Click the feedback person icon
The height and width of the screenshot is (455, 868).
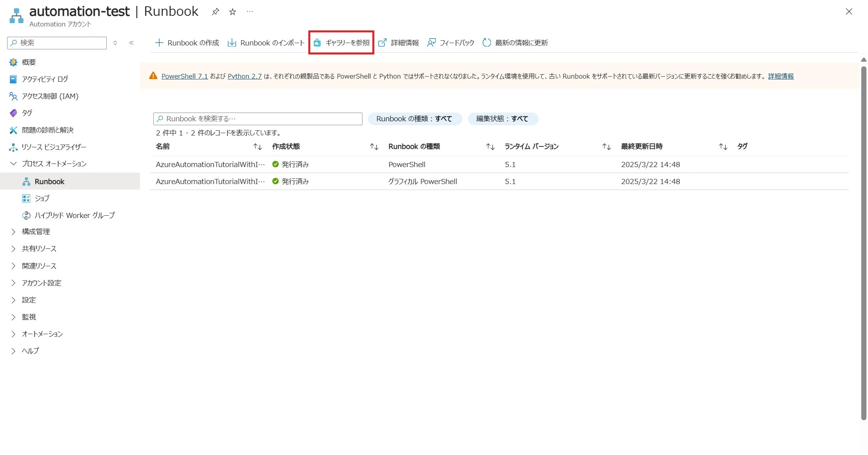[x=431, y=43]
